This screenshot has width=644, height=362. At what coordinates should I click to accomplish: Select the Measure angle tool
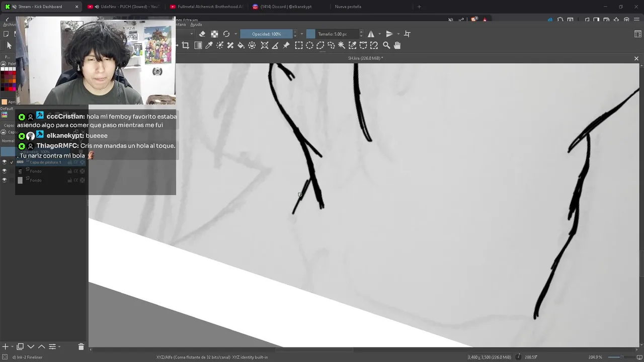(275, 45)
